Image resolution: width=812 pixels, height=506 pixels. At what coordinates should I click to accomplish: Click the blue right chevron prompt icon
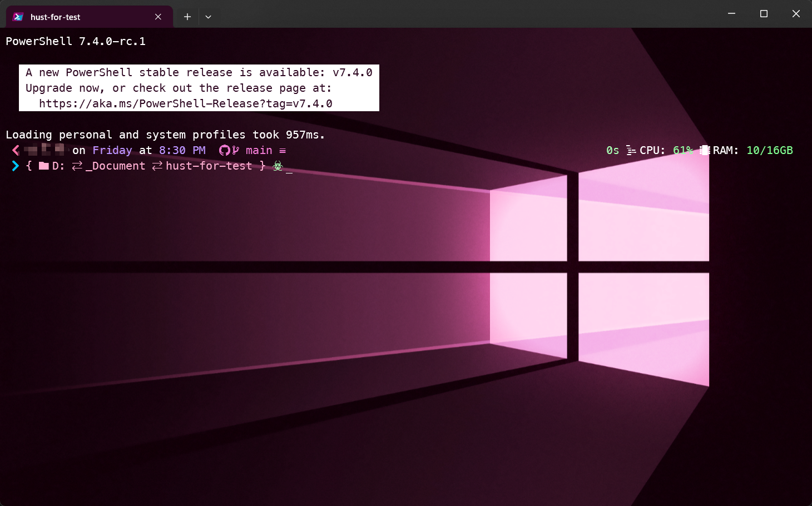pyautogui.click(x=16, y=166)
